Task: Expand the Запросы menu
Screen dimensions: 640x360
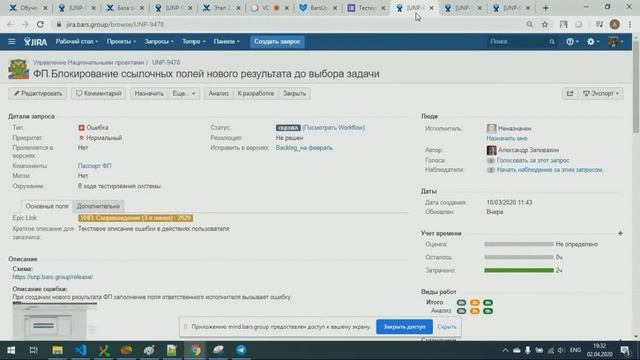Action: (158, 42)
